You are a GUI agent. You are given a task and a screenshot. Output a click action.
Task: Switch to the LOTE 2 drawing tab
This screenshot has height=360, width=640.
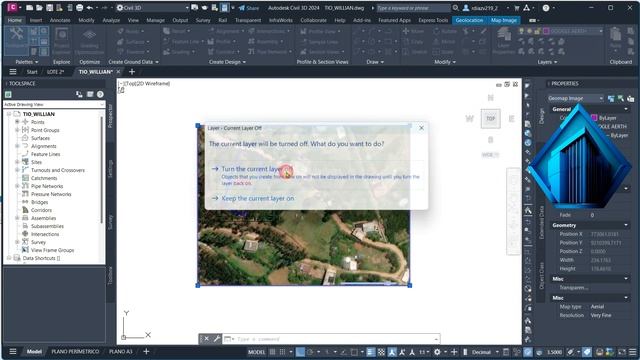point(56,72)
